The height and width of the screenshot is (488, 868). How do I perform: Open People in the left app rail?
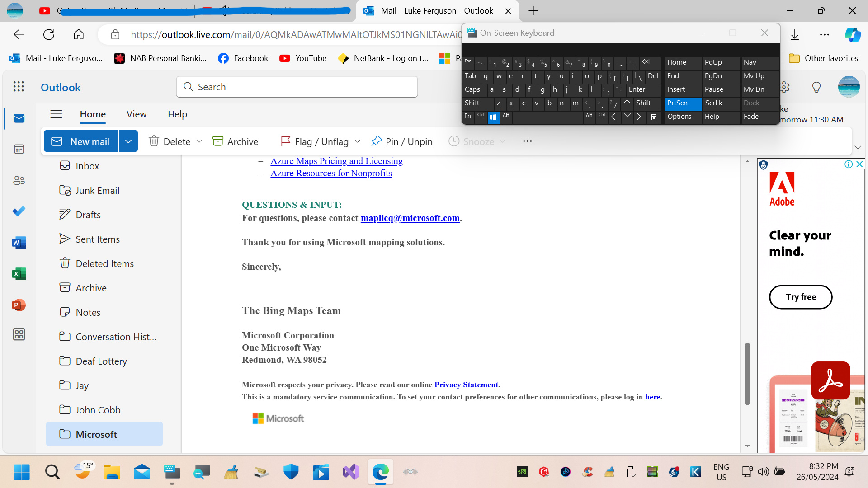[x=19, y=180]
